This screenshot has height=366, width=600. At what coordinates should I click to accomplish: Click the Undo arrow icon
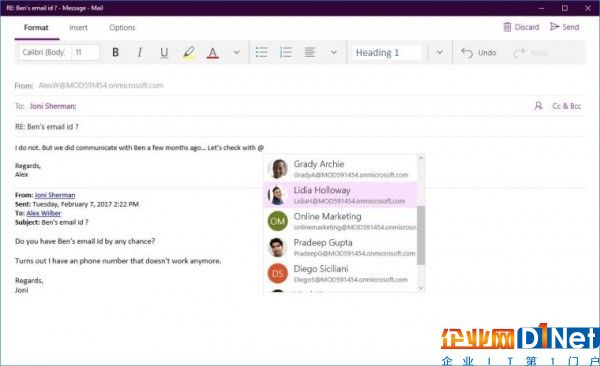pyautogui.click(x=467, y=52)
